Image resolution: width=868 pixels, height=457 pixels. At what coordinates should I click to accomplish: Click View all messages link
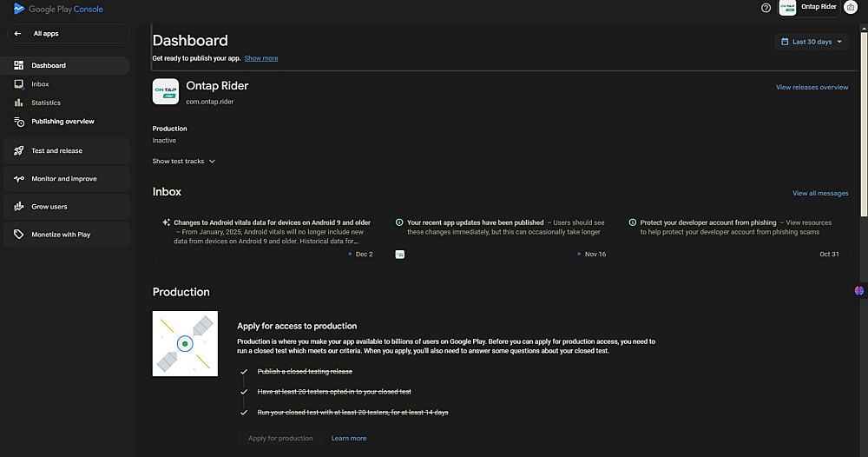820,193
